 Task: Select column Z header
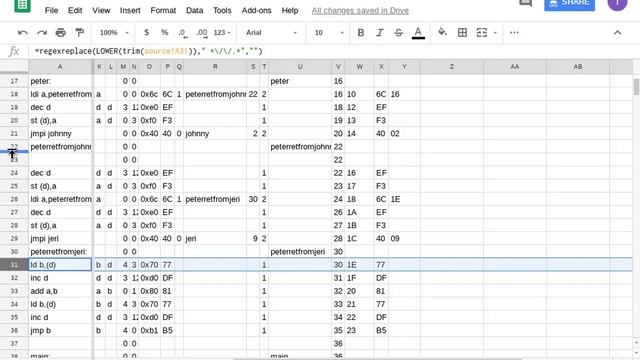(452, 67)
